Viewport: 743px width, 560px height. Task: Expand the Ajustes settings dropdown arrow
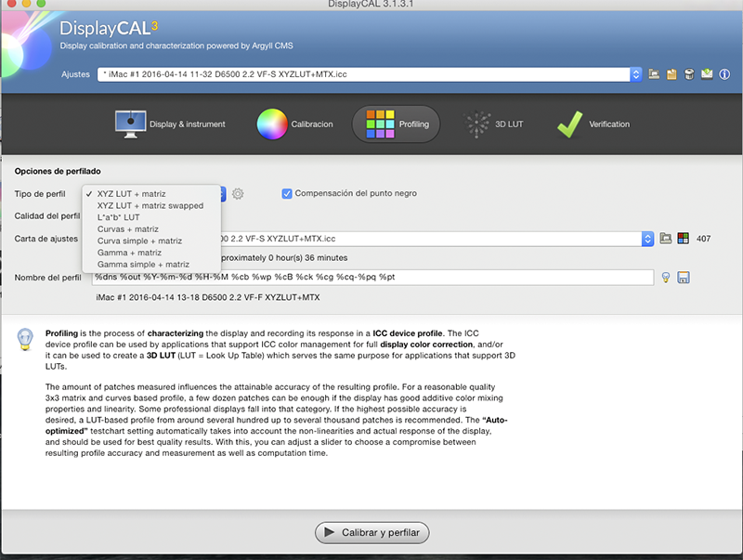pos(636,74)
